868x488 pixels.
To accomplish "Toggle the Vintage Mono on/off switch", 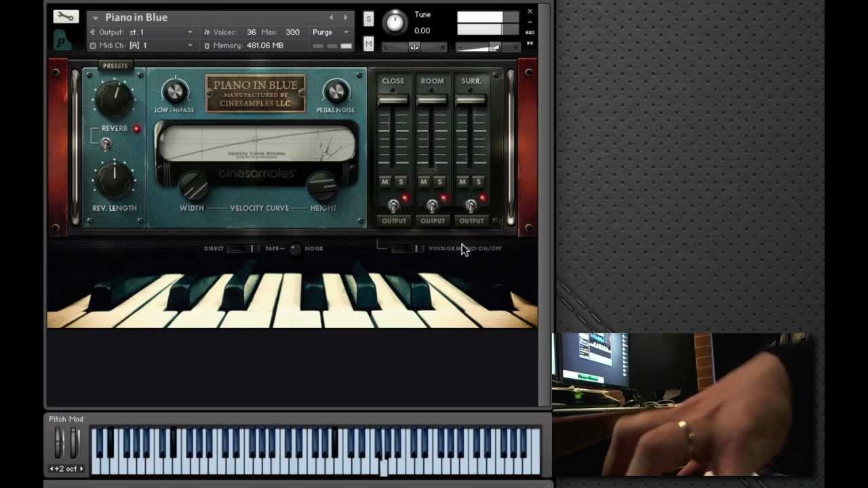I will click(408, 249).
